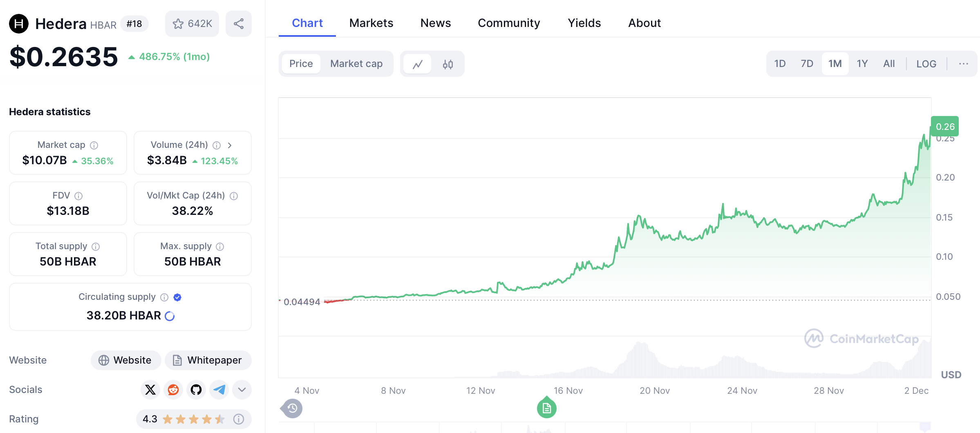This screenshot has width=980, height=433.
Task: Switch the chart range to 7D
Action: click(807, 64)
